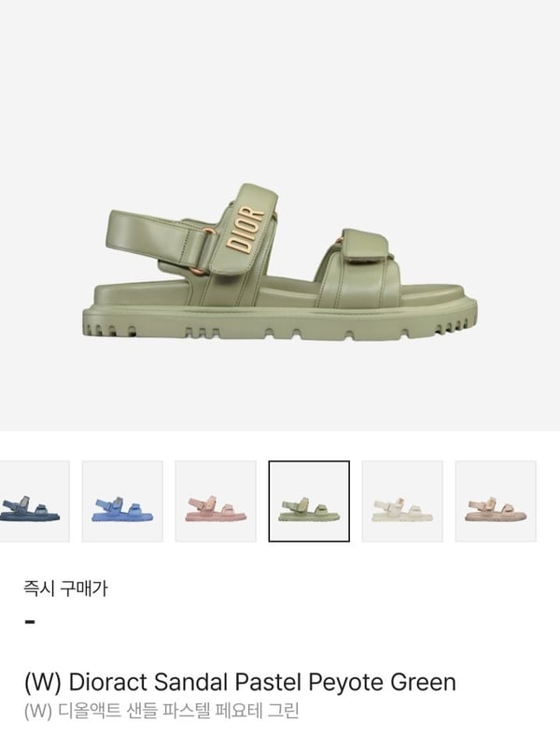
Task: Click the 즉시 구매가 label
Action: (65, 587)
